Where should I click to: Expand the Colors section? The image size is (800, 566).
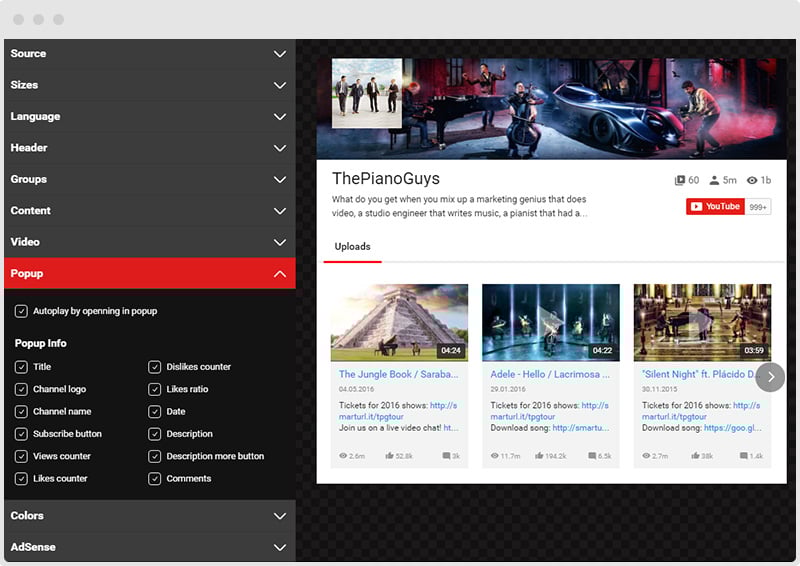pos(149,516)
